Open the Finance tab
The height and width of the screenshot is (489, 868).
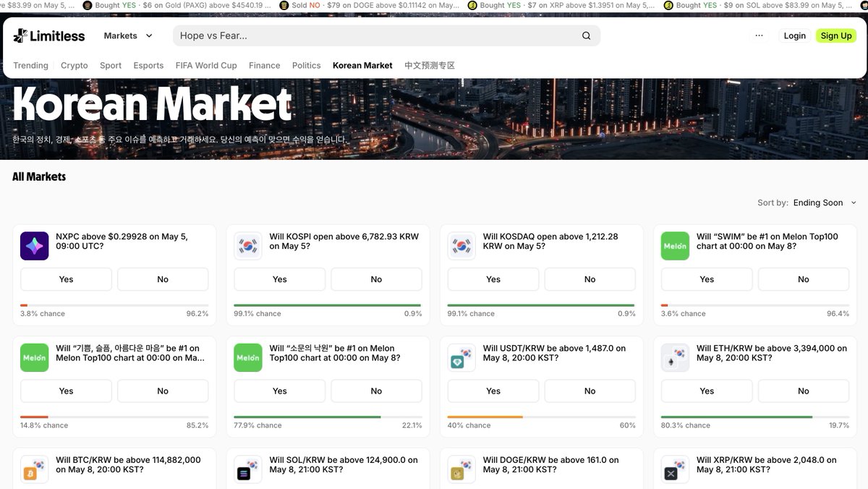[x=265, y=65]
